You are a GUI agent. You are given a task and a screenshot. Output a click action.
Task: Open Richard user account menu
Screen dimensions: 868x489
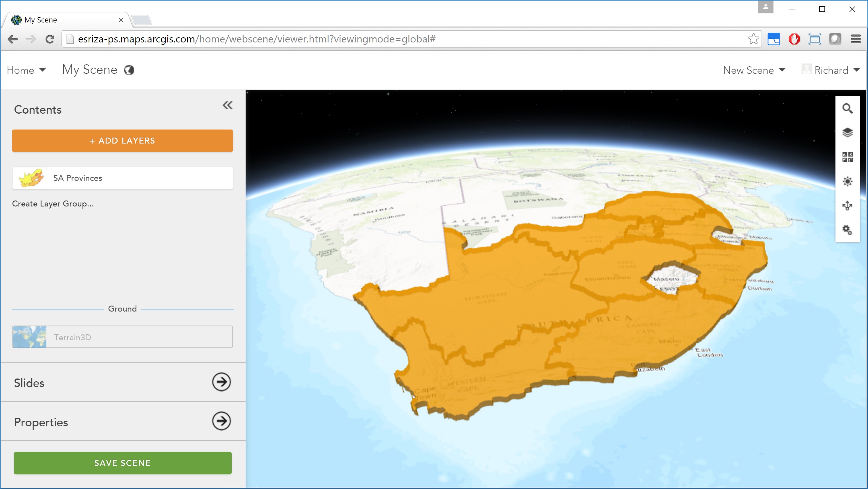pyautogui.click(x=831, y=70)
